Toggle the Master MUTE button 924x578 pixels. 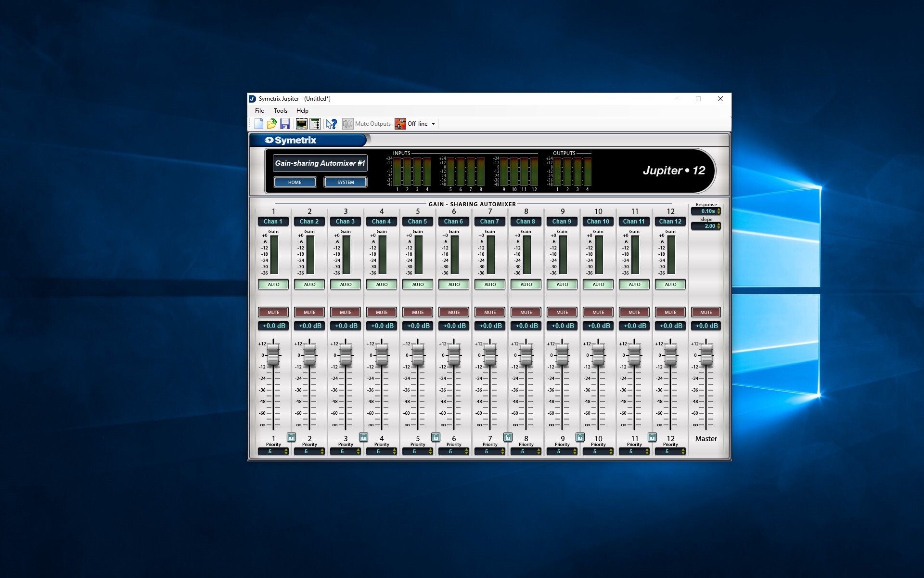point(706,312)
